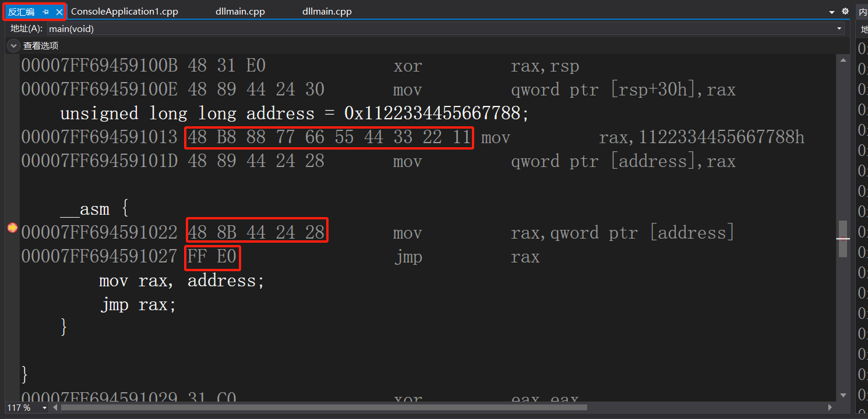The height and width of the screenshot is (419, 868).
Task: Click the unsigned long long address source line
Action: [295, 113]
